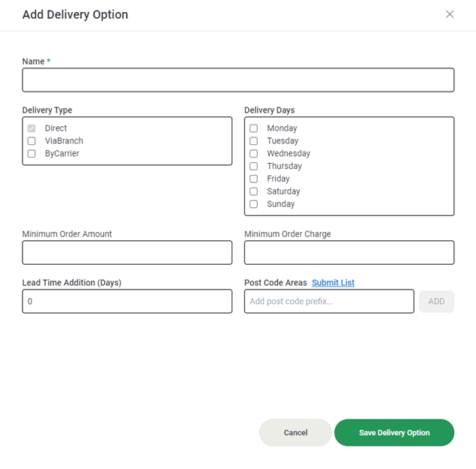476x469 pixels.
Task: Toggle the Direct delivery type checkbox
Action: (x=31, y=128)
